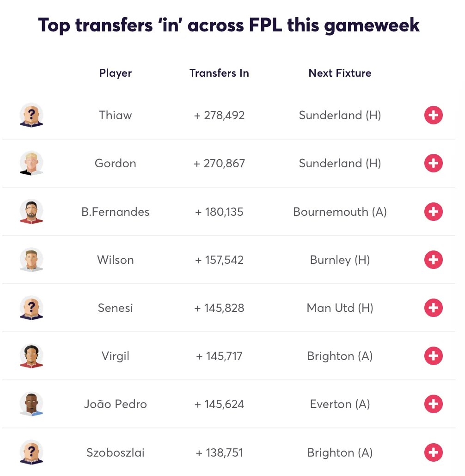Click the red plus icon beside Gordon
This screenshot has height=476, width=465.
click(x=433, y=163)
